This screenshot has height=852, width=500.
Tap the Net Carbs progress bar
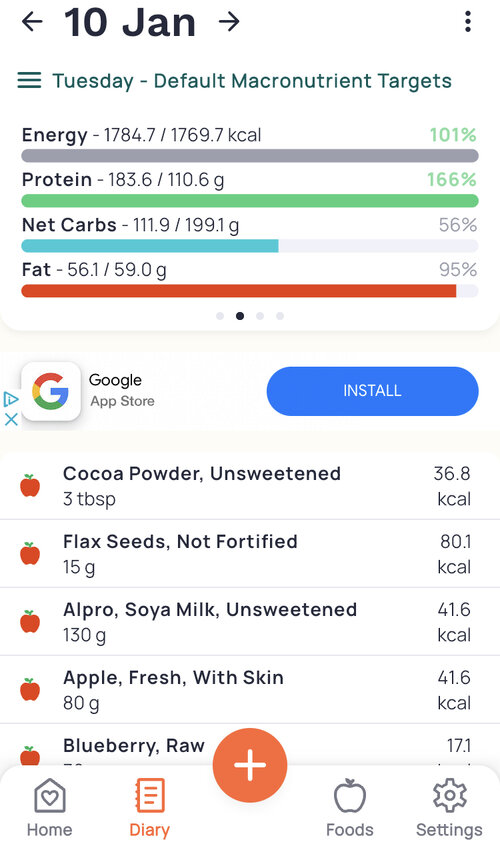click(x=250, y=246)
